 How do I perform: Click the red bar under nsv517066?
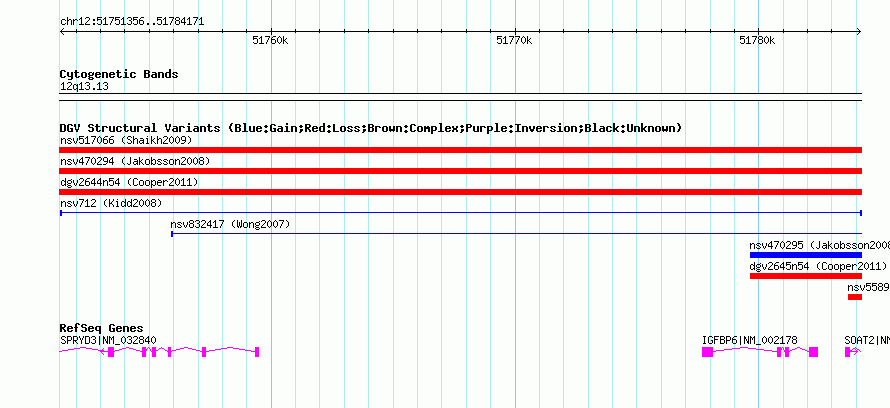pos(461,150)
